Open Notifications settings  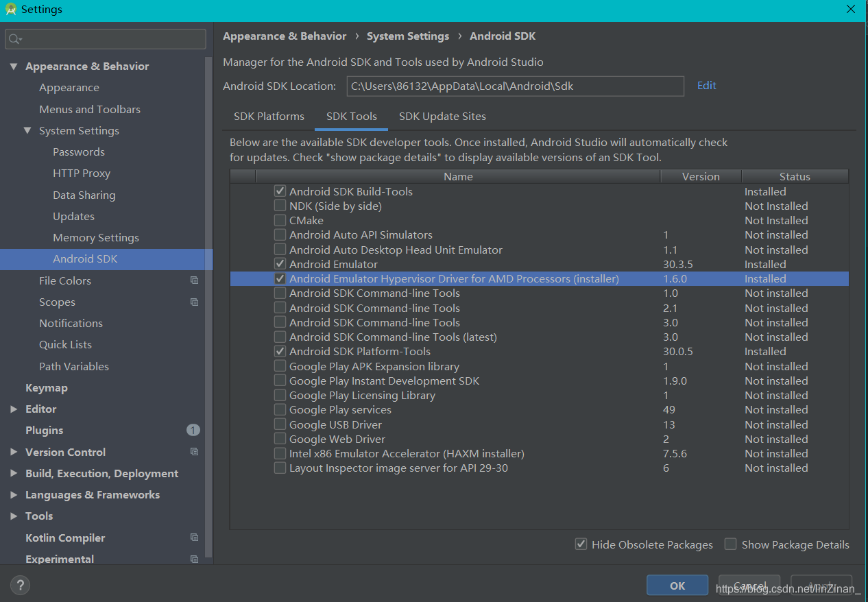pos(71,323)
